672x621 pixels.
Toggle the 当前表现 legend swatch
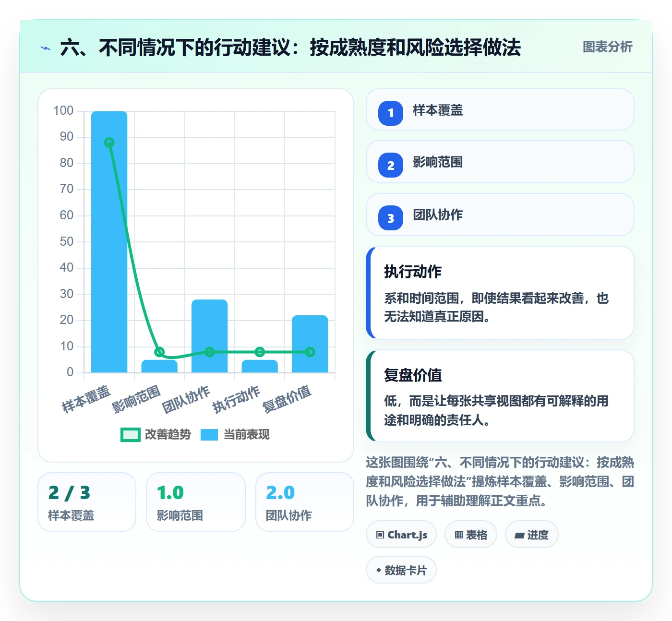pos(209,435)
